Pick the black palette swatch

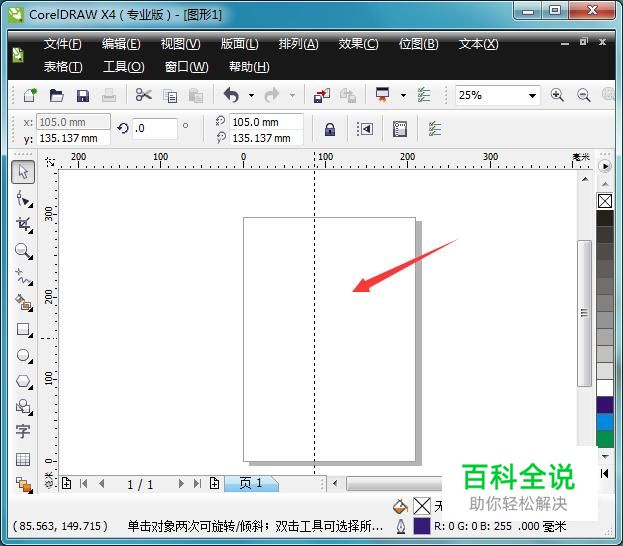coord(605,218)
